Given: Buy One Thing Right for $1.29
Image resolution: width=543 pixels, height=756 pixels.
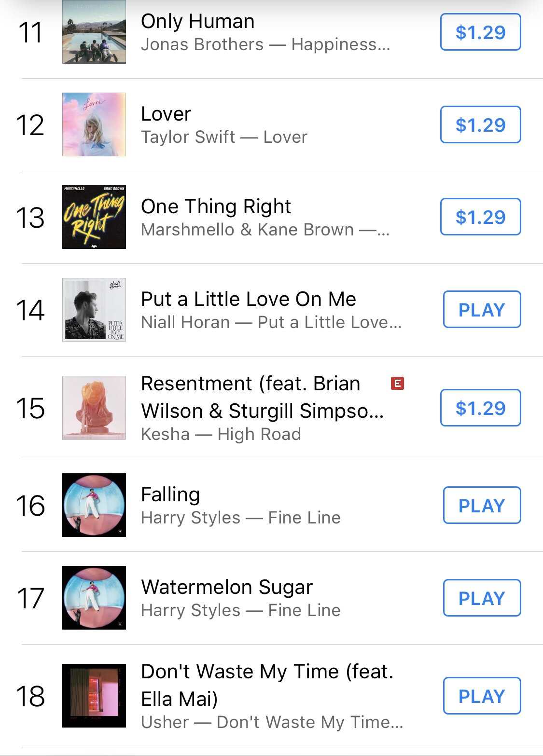Looking at the screenshot, I should tap(480, 217).
